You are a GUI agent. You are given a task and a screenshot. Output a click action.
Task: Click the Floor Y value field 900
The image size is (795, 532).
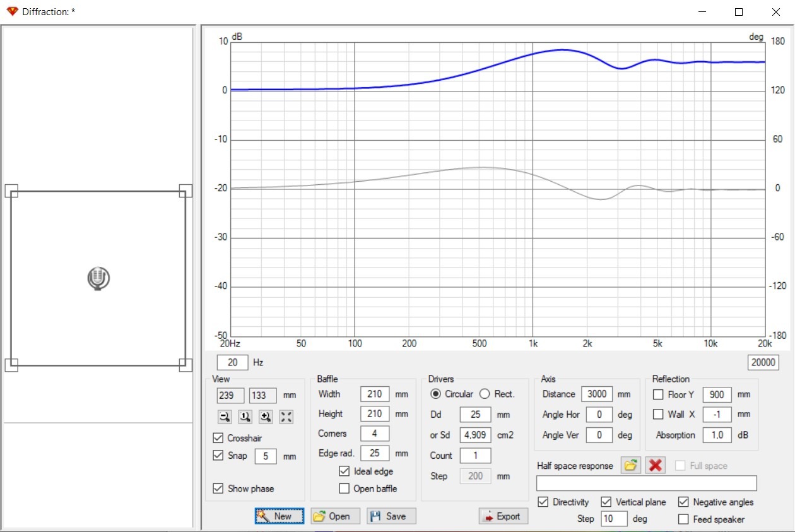pos(717,394)
